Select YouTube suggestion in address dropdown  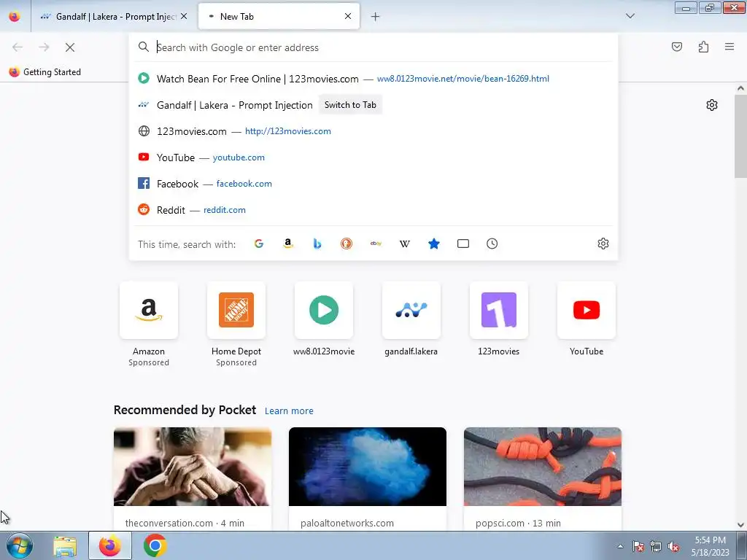373,157
